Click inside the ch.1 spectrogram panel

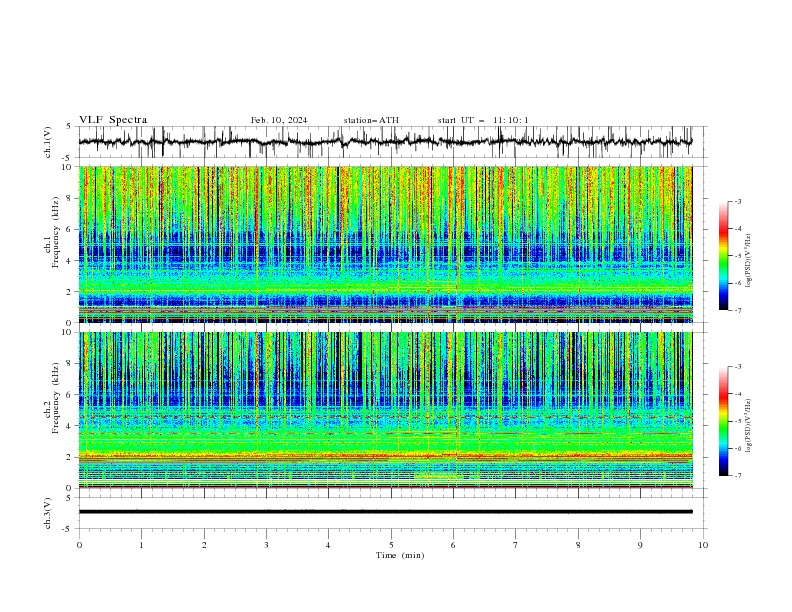click(x=385, y=244)
